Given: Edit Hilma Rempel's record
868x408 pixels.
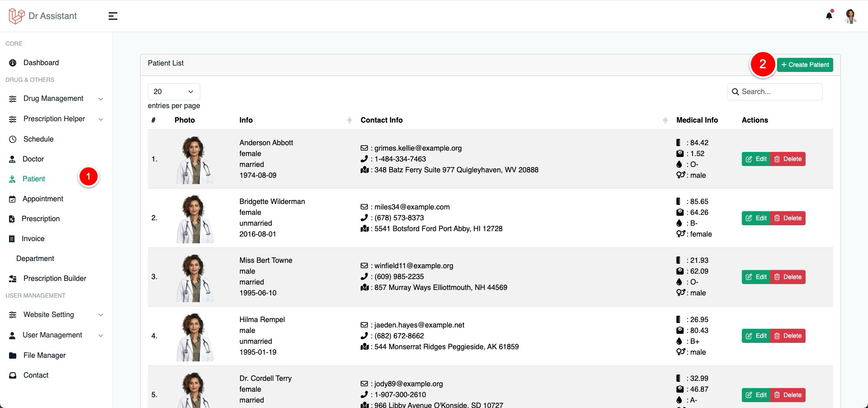Looking at the screenshot, I should pyautogui.click(x=756, y=336).
